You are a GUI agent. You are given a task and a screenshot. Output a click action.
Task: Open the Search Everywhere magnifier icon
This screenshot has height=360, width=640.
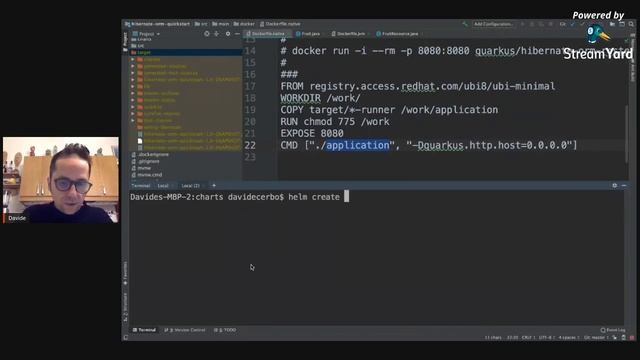631,24
